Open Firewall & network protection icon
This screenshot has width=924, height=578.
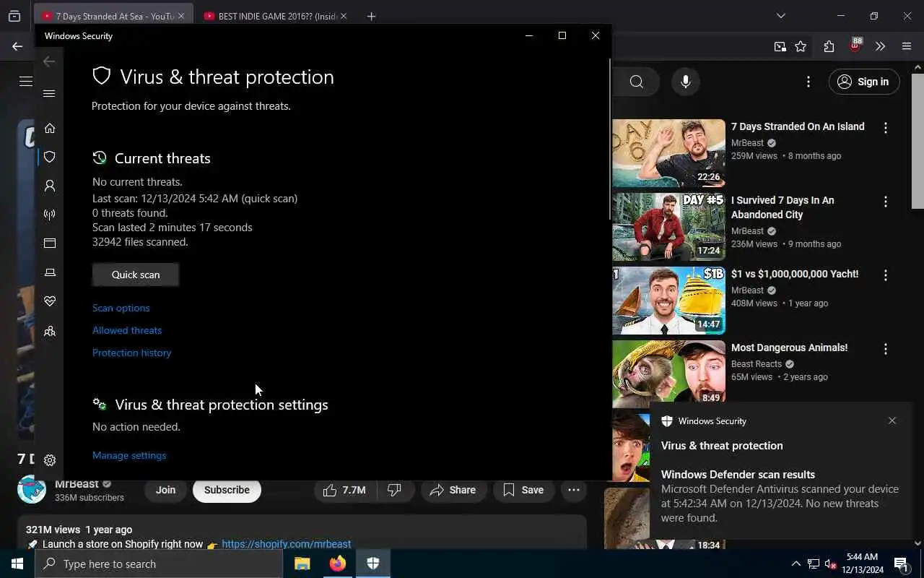[50, 215]
